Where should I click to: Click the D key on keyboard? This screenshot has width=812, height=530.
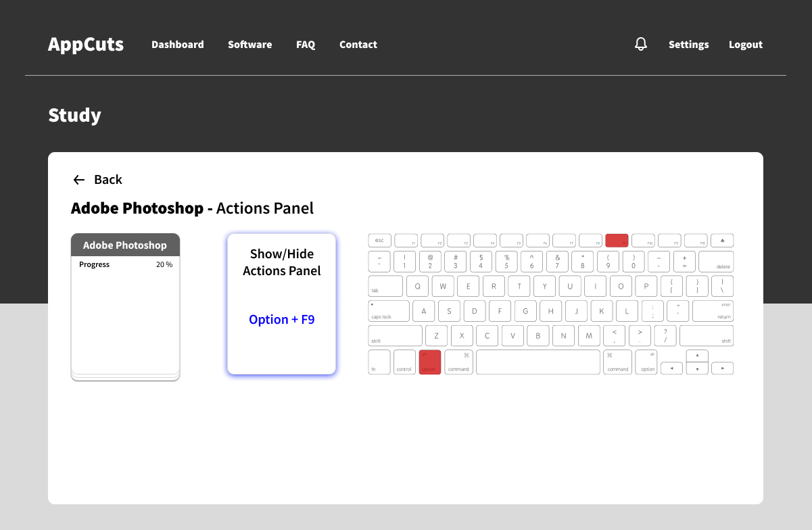tap(475, 311)
